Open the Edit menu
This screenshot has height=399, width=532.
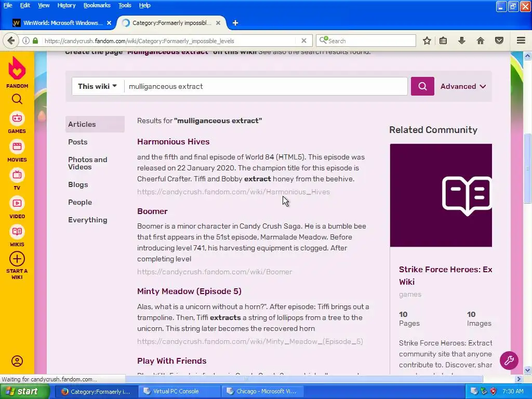(x=25, y=5)
